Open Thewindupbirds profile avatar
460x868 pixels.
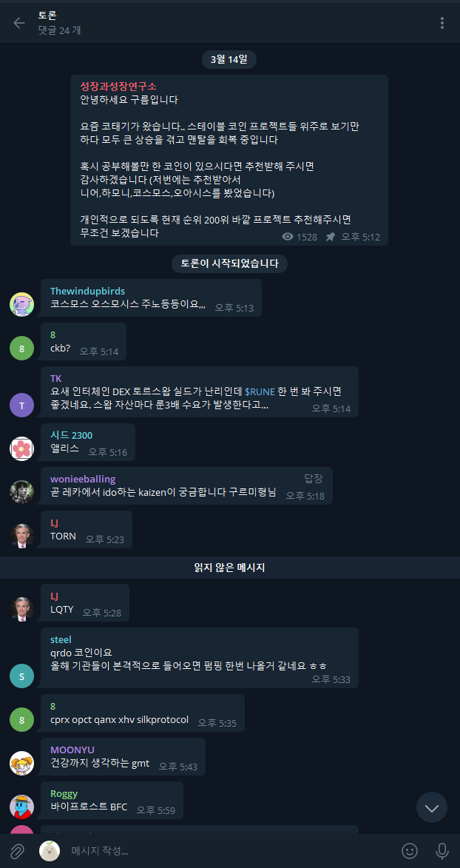(x=22, y=304)
